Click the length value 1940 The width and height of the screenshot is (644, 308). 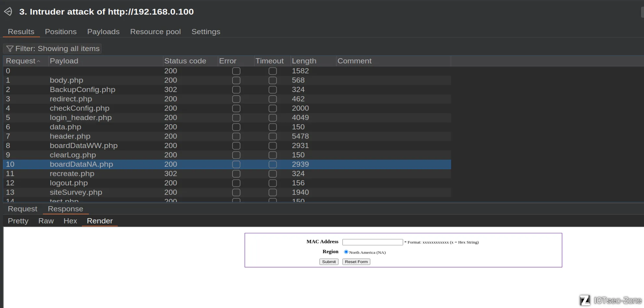click(300, 193)
